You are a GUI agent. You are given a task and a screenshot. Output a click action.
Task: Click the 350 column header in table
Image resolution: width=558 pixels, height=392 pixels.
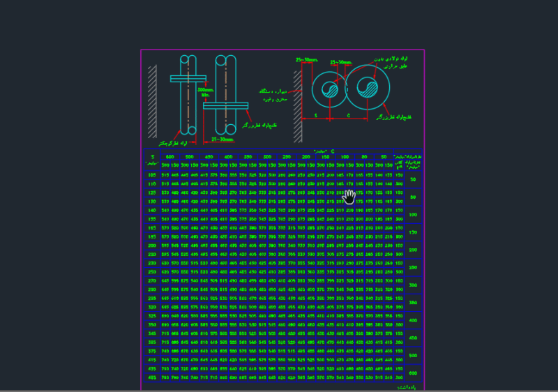click(248, 157)
